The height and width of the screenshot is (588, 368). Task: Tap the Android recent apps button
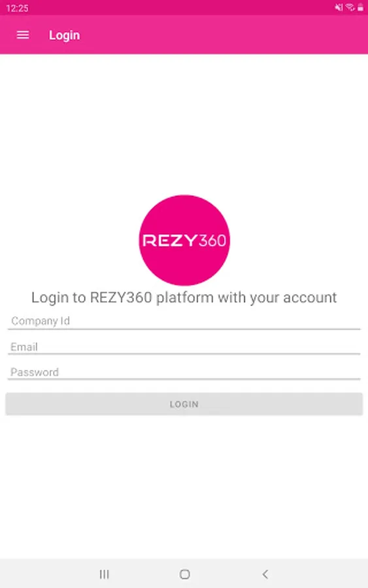click(x=105, y=574)
